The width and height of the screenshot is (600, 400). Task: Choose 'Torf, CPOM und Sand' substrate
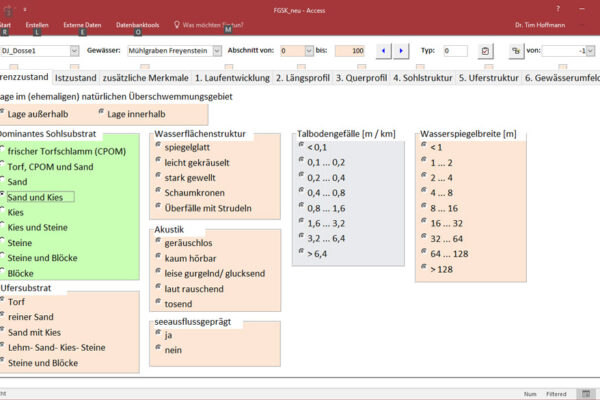pyautogui.click(x=47, y=167)
